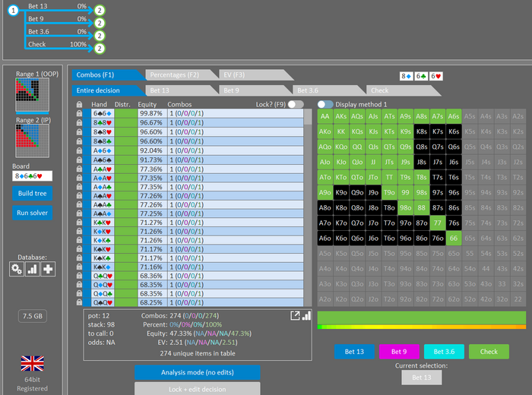
Task: Select A9o cell in range grid
Action: pos(325,193)
